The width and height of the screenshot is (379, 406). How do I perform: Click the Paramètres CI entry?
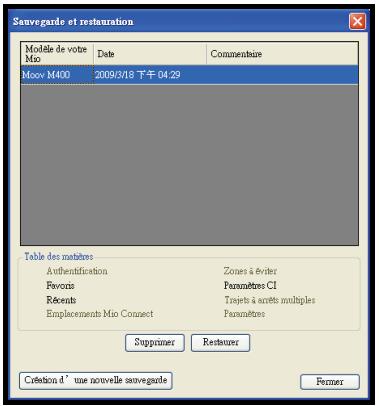[x=250, y=286]
